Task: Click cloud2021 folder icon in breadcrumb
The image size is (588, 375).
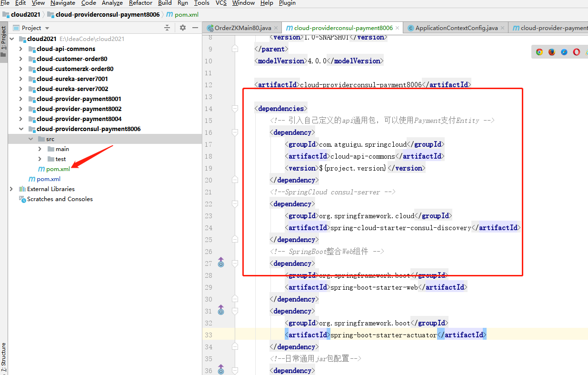Action: pyautogui.click(x=6, y=15)
